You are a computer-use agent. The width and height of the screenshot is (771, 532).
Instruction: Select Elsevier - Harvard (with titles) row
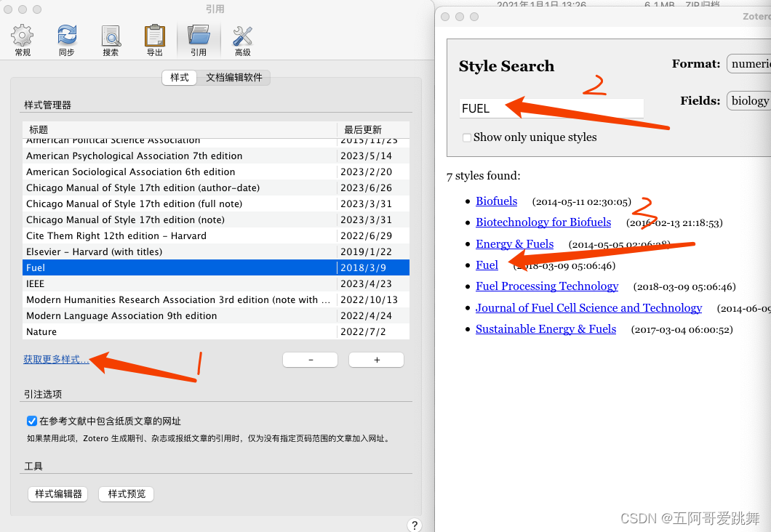click(216, 251)
